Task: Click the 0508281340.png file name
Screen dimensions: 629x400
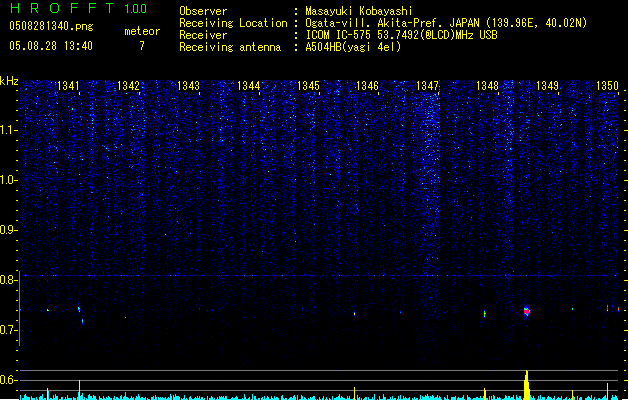Action: pyautogui.click(x=51, y=26)
